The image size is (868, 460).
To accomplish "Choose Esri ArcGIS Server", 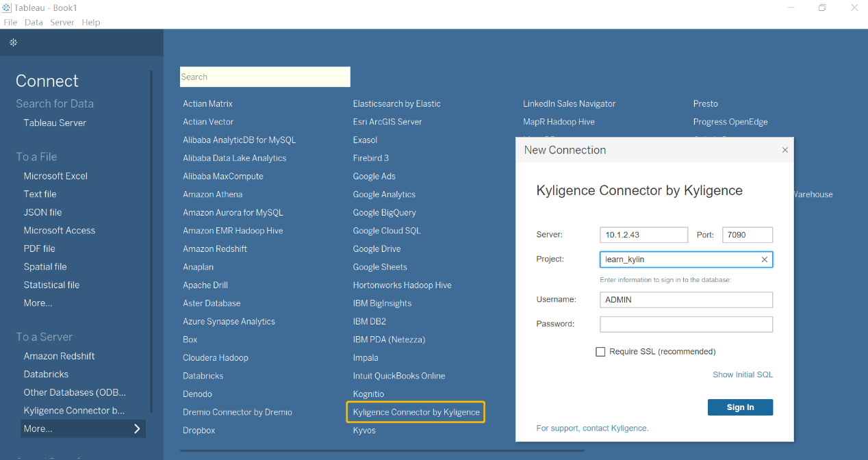I will (387, 122).
